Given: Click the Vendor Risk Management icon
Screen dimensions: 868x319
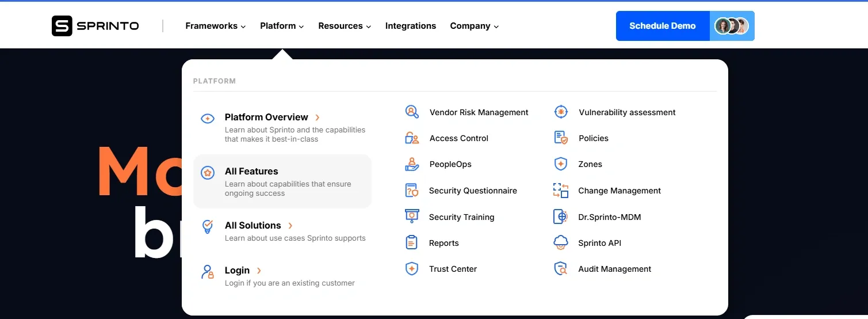Looking at the screenshot, I should tap(412, 112).
